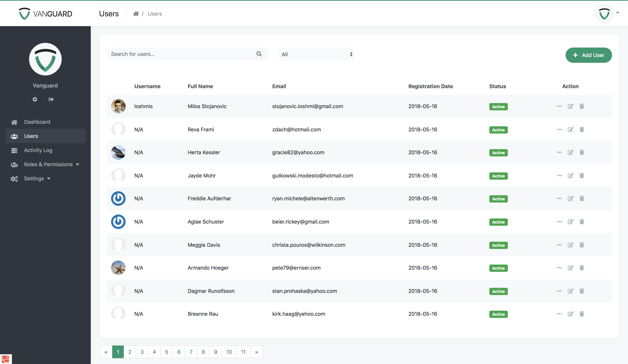Delete user Reva Frami via trash icon
This screenshot has width=628, height=364.
point(582,130)
